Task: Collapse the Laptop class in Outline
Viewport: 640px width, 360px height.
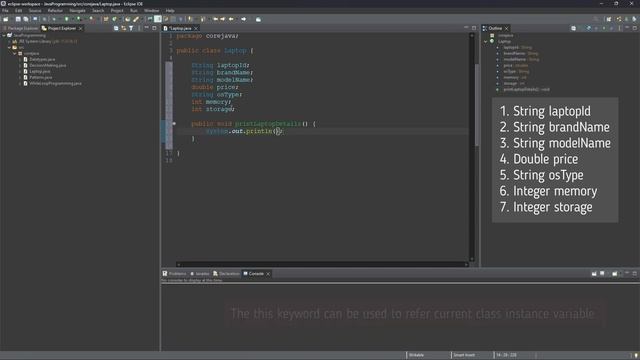Action: (x=486, y=42)
